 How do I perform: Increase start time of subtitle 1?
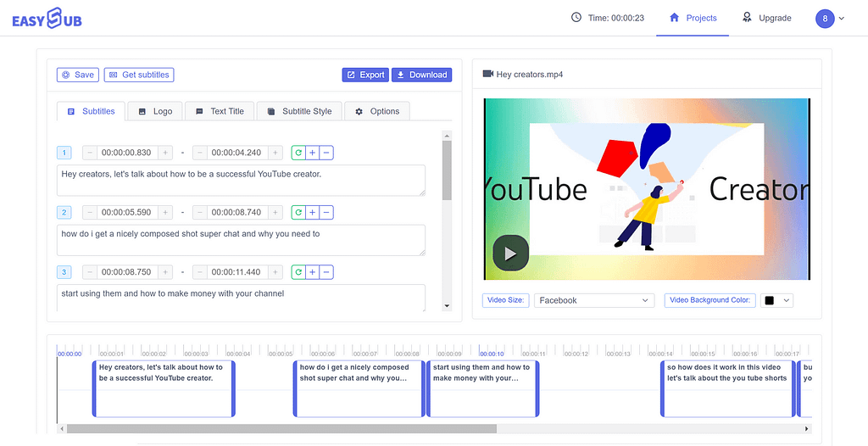click(x=165, y=153)
